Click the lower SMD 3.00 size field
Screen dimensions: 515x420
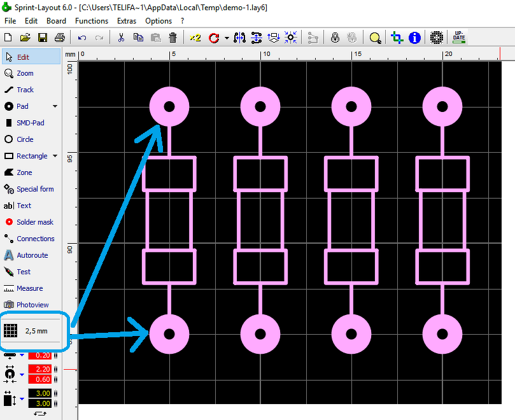click(39, 403)
